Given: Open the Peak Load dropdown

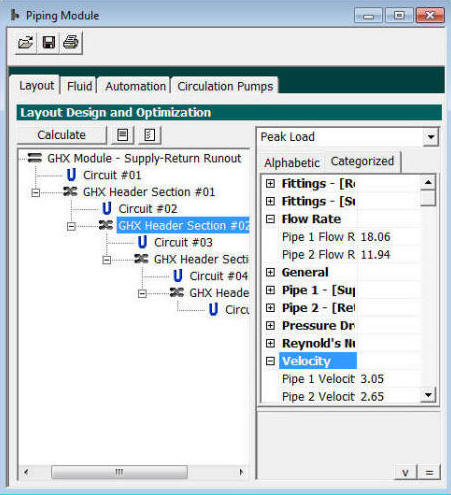Looking at the screenshot, I should pyautogui.click(x=431, y=137).
